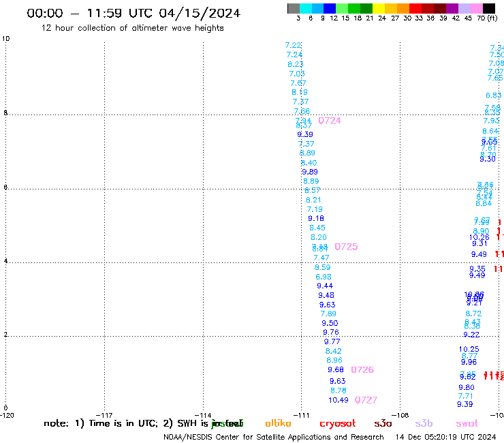
Task: Pick the purple 42 ft legend swatch
Action: [452, 8]
